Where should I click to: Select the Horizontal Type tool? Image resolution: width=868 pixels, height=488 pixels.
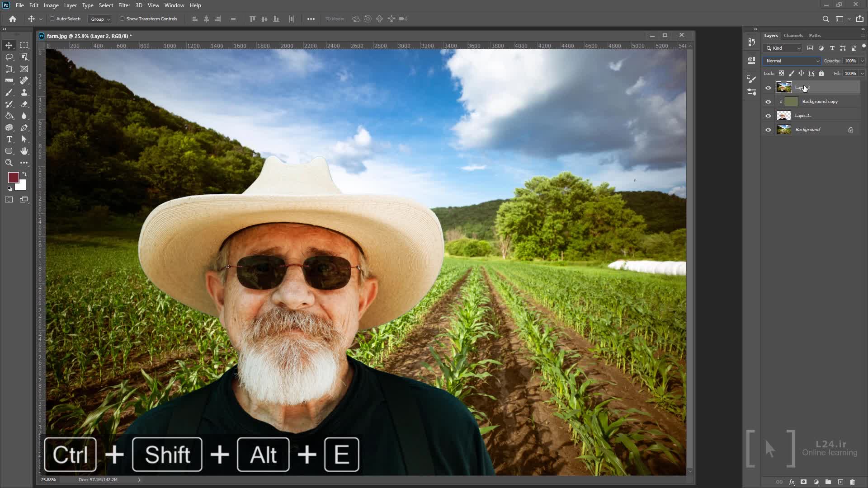pyautogui.click(x=9, y=140)
